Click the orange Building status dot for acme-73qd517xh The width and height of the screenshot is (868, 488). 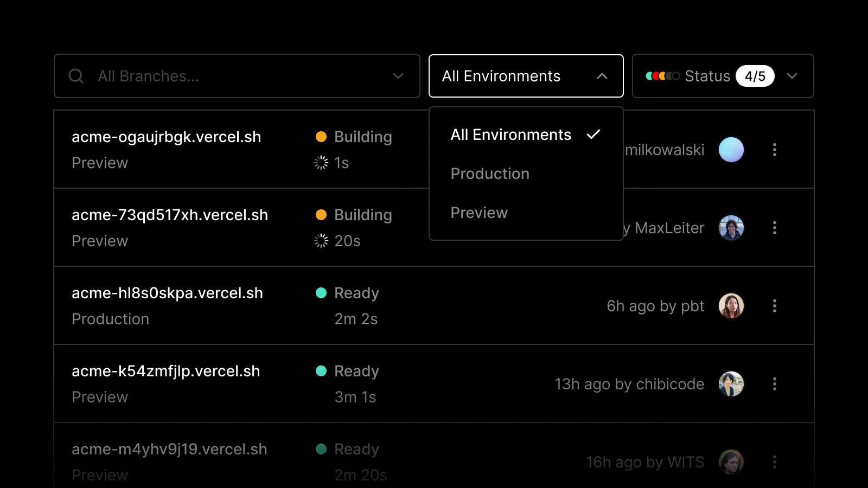click(322, 215)
